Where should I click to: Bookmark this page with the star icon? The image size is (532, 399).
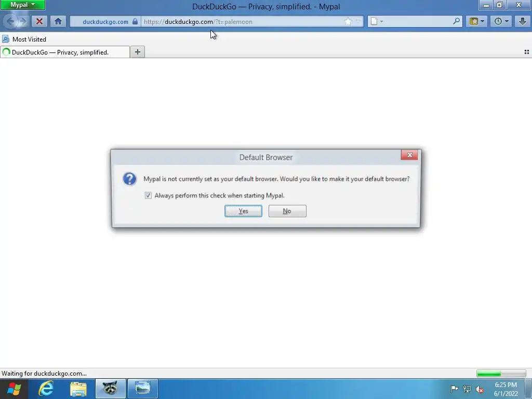pyautogui.click(x=348, y=21)
